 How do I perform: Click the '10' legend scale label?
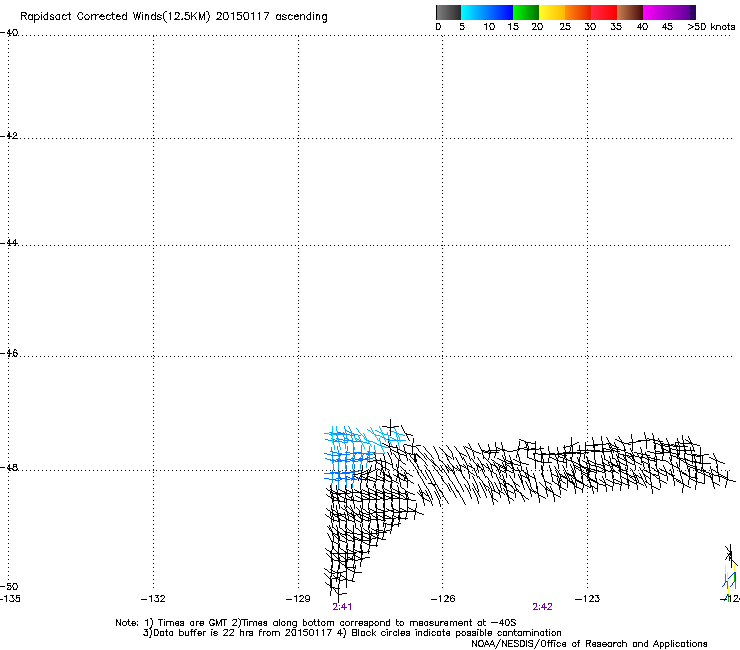pos(489,27)
